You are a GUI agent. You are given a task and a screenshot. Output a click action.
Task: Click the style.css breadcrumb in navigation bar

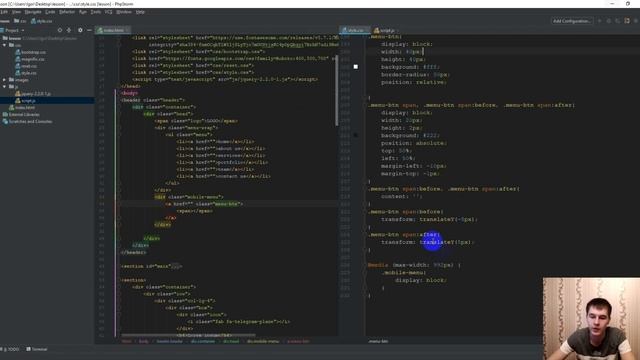click(x=42, y=21)
